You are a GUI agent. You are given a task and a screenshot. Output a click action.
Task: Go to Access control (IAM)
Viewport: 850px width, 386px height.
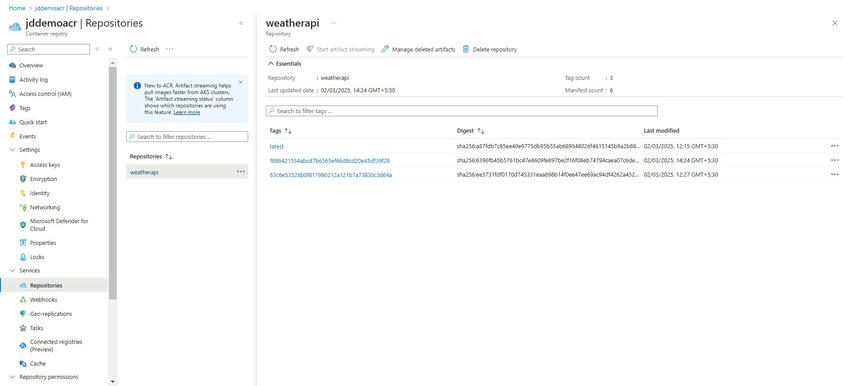coord(45,94)
